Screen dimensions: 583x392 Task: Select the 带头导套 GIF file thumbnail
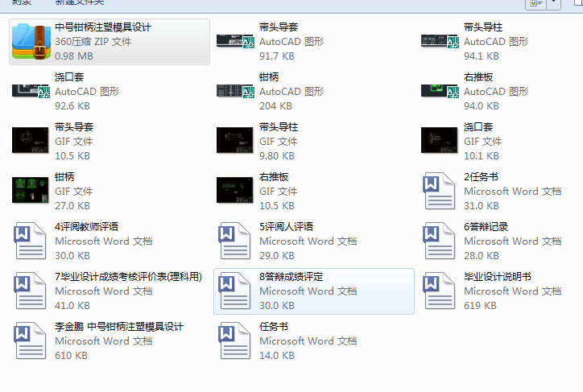coord(30,140)
